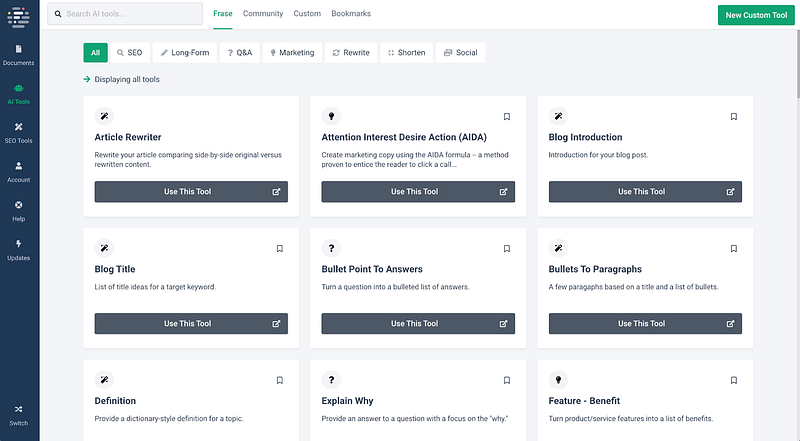
Task: Filter tools by the SEO category
Action: pyautogui.click(x=130, y=53)
